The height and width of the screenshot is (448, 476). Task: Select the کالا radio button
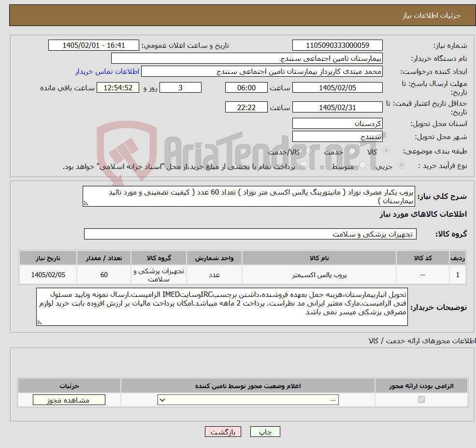(387, 151)
